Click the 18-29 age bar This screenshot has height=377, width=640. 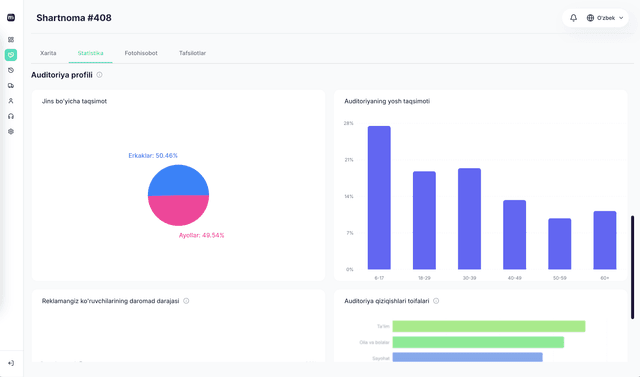424,220
